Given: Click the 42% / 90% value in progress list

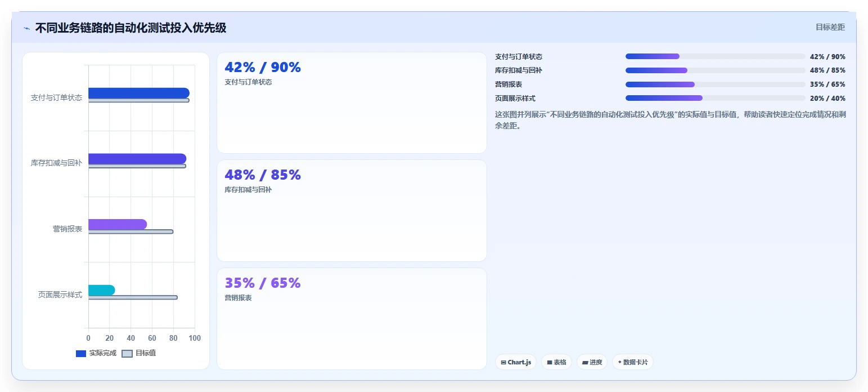Looking at the screenshot, I should coord(827,57).
